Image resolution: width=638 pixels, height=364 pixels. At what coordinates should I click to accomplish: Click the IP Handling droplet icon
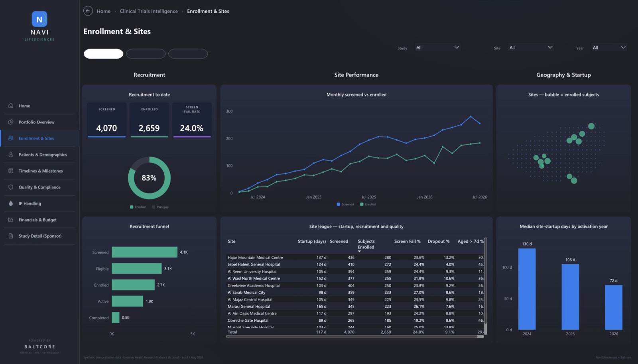click(11, 203)
